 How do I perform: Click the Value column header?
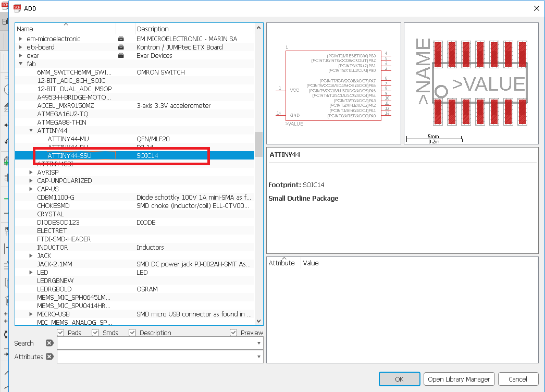tap(311, 263)
